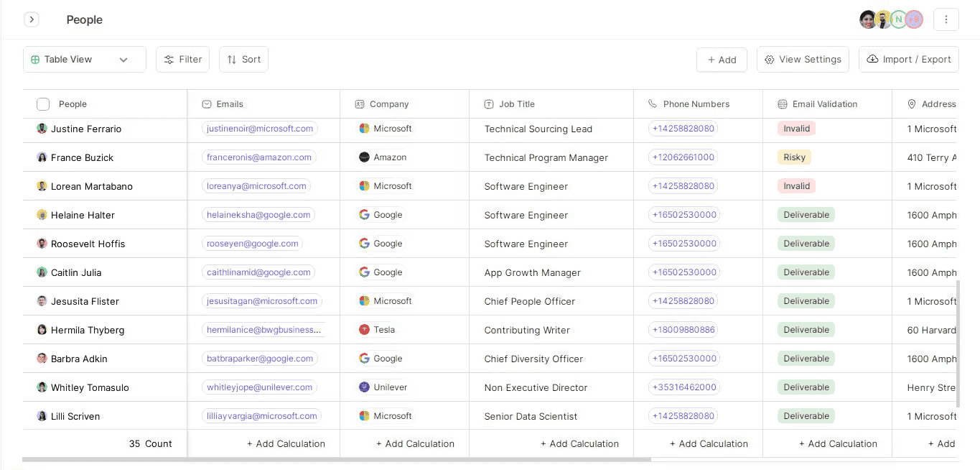The height and width of the screenshot is (470, 980).
Task: Click the Google logo in Helaine Halter's row
Action: (364, 214)
